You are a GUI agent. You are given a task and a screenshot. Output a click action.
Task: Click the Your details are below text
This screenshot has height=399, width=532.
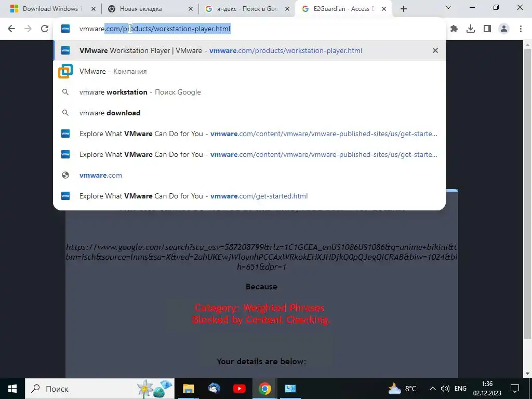coord(261,362)
